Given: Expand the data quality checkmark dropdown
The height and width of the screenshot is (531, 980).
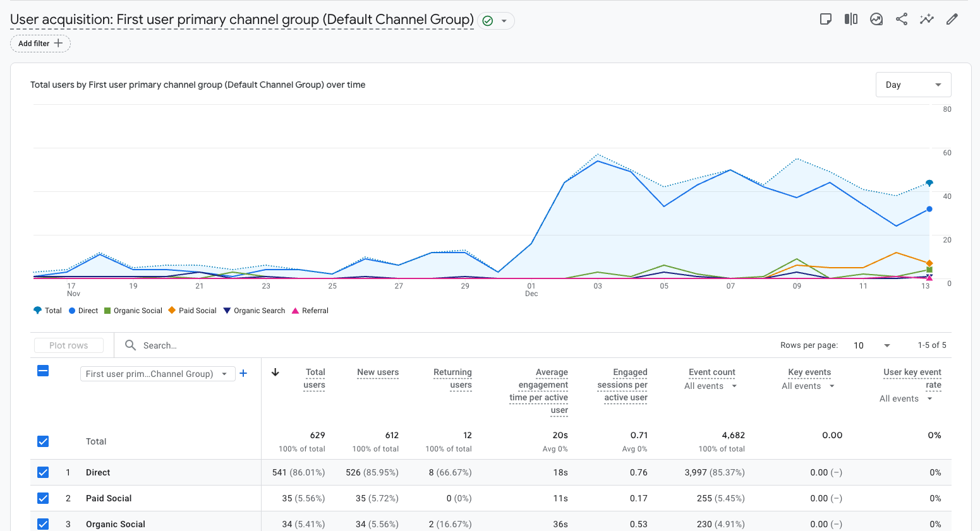Looking at the screenshot, I should (x=504, y=20).
